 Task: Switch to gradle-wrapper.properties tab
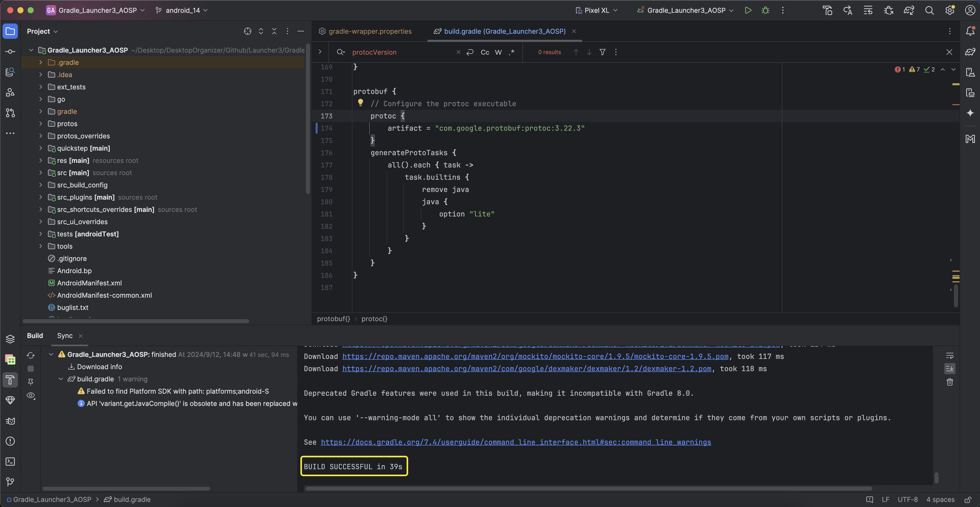(x=365, y=31)
